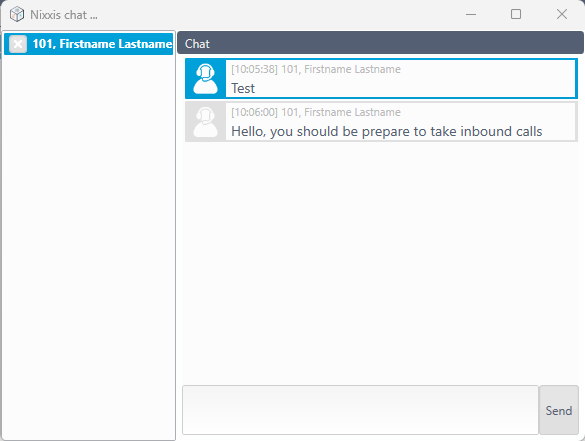
Task: Click the 10:05:38 message timestamp line
Action: click(316, 69)
